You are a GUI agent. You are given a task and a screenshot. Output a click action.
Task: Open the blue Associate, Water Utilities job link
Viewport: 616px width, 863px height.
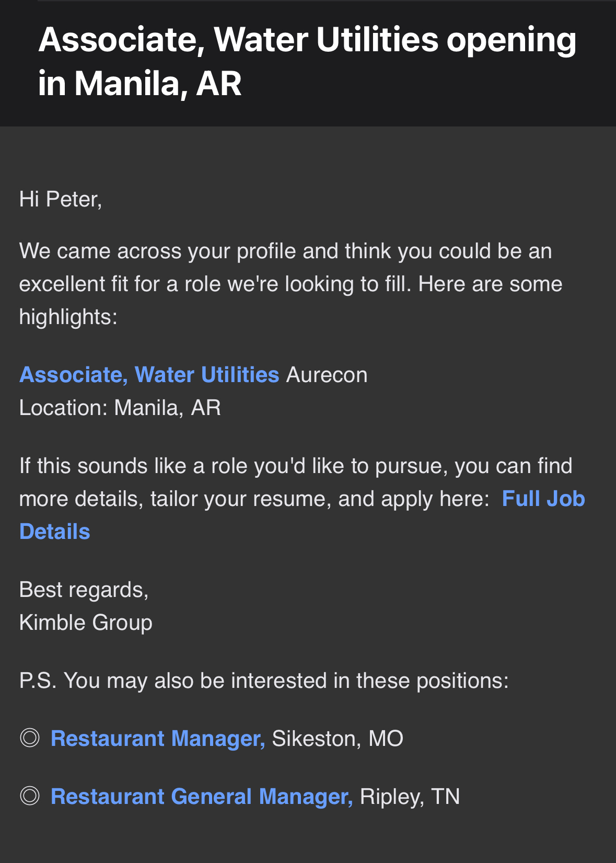(149, 375)
